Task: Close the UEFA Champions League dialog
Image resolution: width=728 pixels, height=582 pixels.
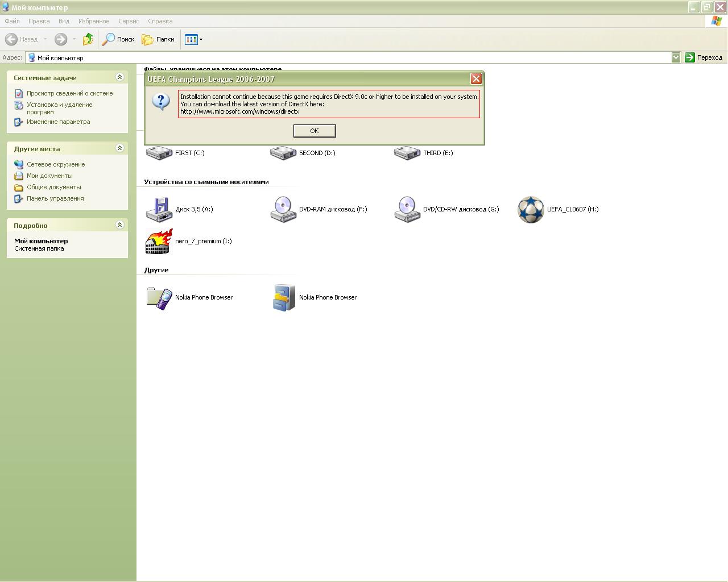Action: 476,79
